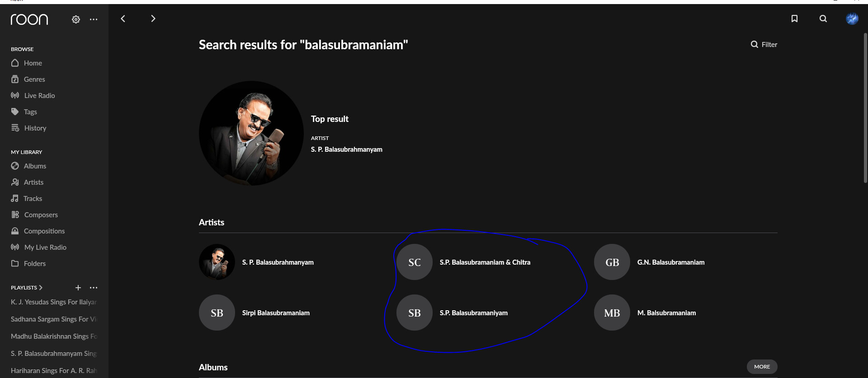
Task: Click the search magnifier icon
Action: pos(823,19)
